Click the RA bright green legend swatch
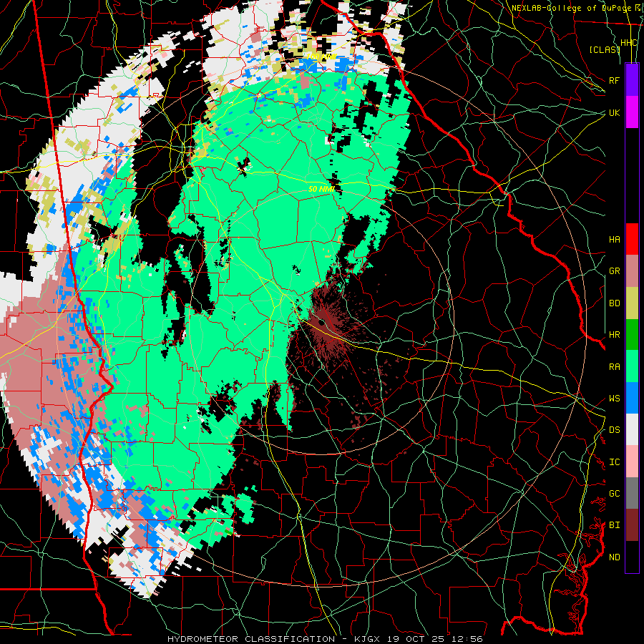This screenshot has height=644, width=644. pyautogui.click(x=632, y=366)
